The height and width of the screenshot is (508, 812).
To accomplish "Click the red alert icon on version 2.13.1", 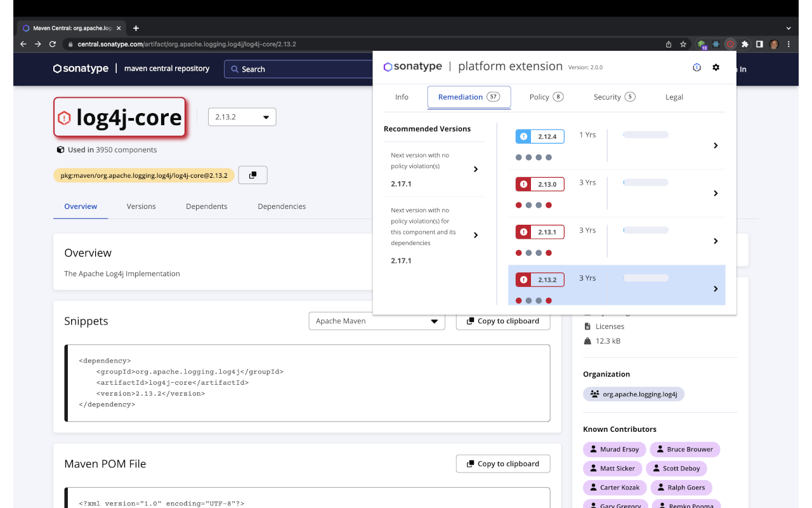I will tap(523, 232).
